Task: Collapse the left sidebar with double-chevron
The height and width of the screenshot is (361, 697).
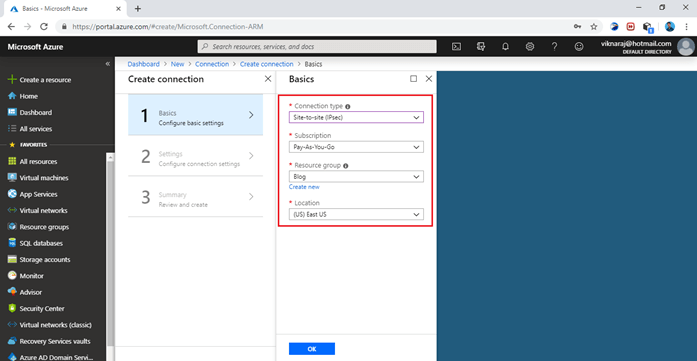Action: (x=108, y=64)
